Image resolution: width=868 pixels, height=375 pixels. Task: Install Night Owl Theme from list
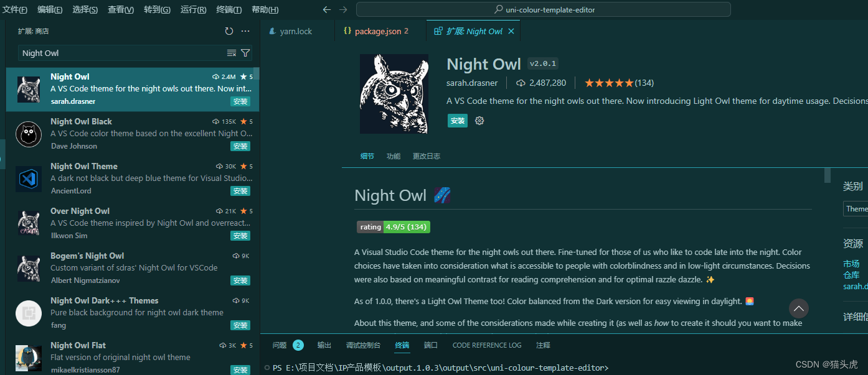click(240, 191)
